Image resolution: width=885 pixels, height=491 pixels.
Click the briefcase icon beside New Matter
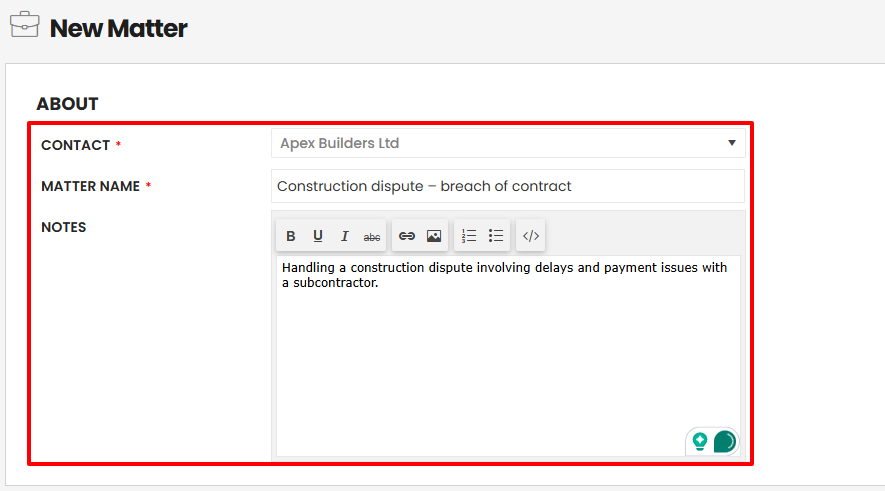click(24, 24)
